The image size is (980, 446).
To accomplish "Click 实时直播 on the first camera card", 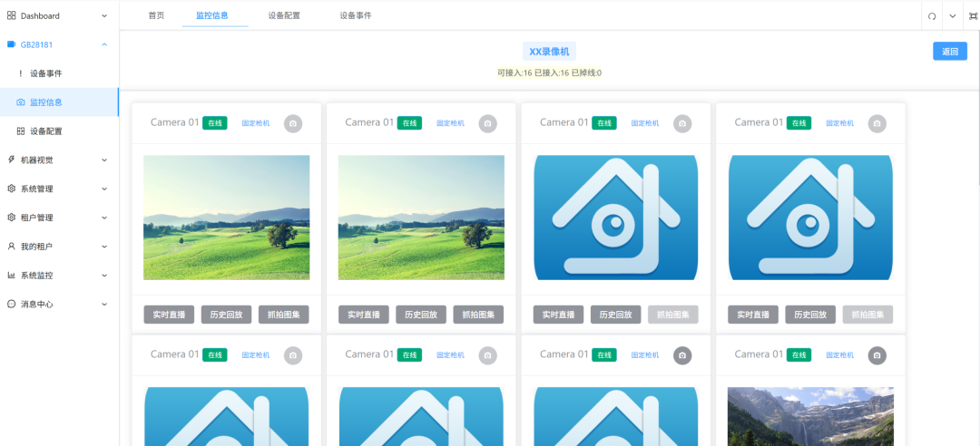I will (169, 315).
